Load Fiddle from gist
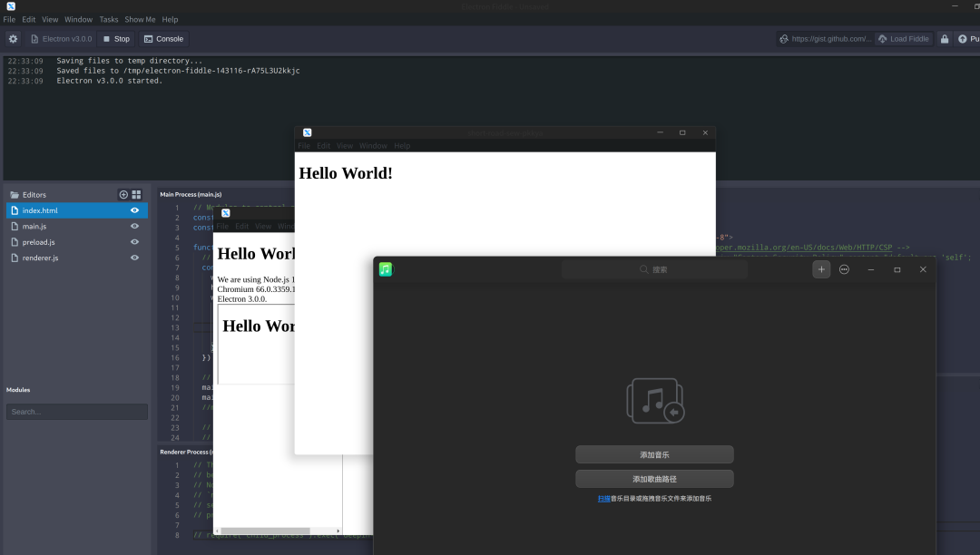The image size is (980, 555). pyautogui.click(x=904, y=39)
